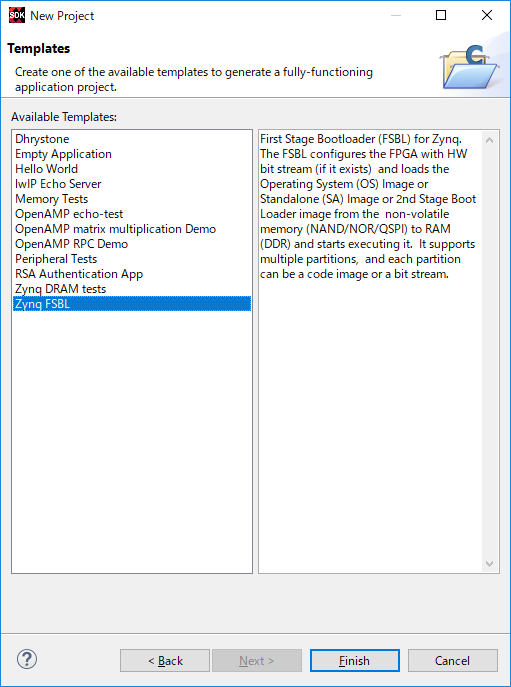
Task: Select the highlighted Zynq FSBL template
Action: click(132, 304)
